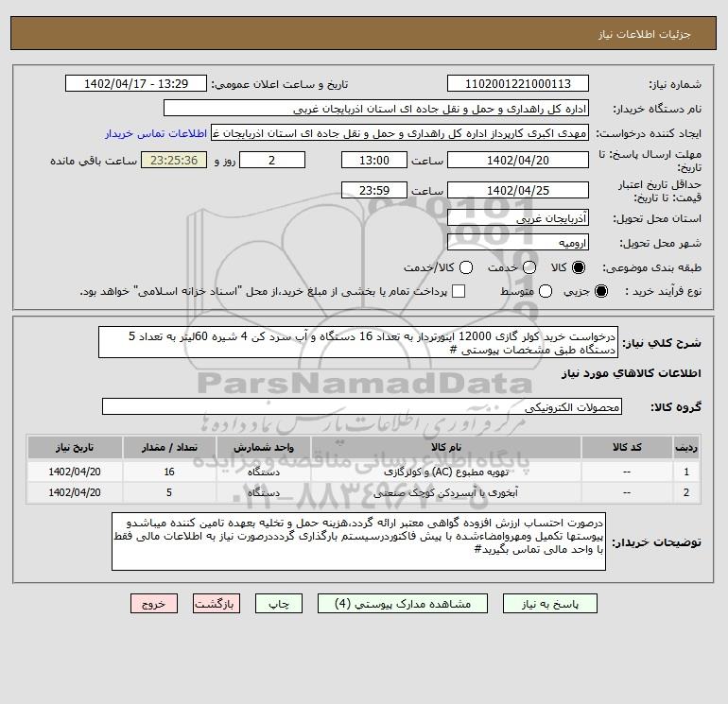The height and width of the screenshot is (704, 728).
Task: Click the نام کالا column header
Action: tap(445, 447)
